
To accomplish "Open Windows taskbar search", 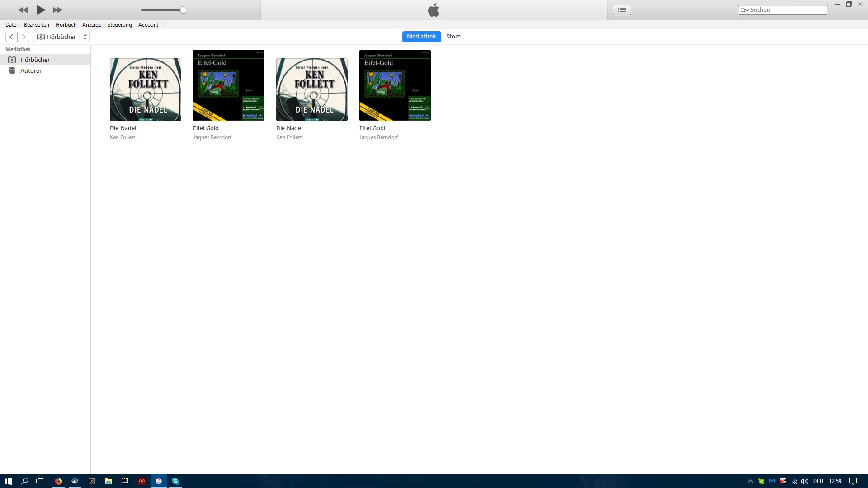I will (24, 481).
